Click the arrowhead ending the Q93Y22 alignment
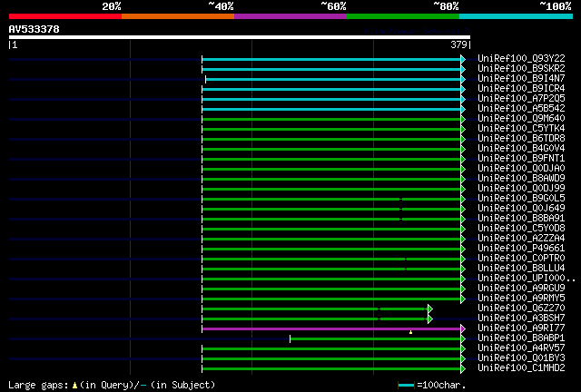 (x=463, y=59)
